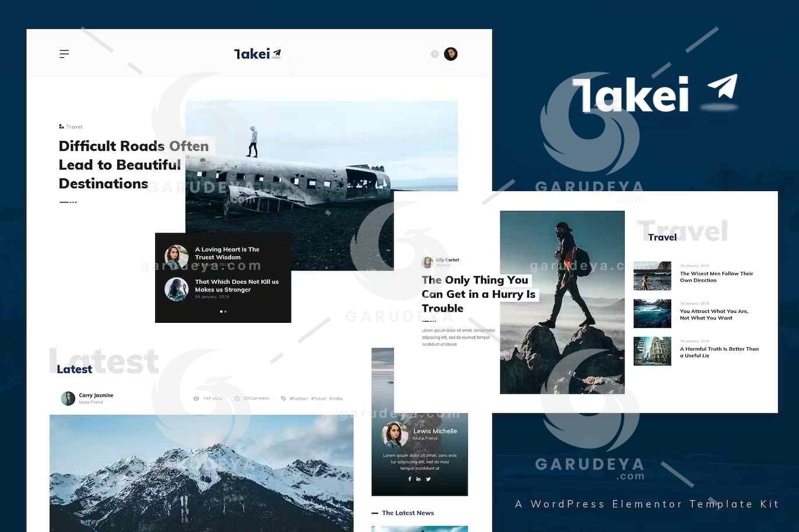Click the hiker on rocks image
The width and height of the screenshot is (799, 532).
coord(562,302)
